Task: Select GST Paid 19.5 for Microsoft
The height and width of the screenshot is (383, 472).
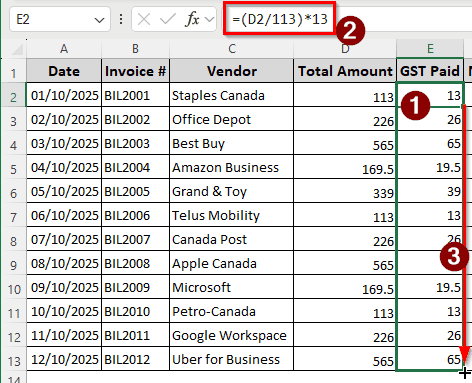Action: tap(430, 287)
